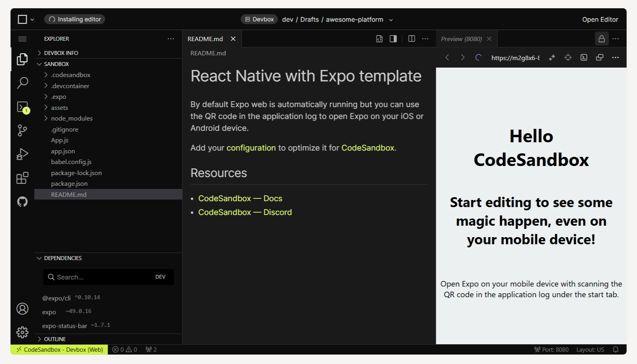This screenshot has height=364, width=637.
Task: Open Extensions view
Action: [23, 178]
